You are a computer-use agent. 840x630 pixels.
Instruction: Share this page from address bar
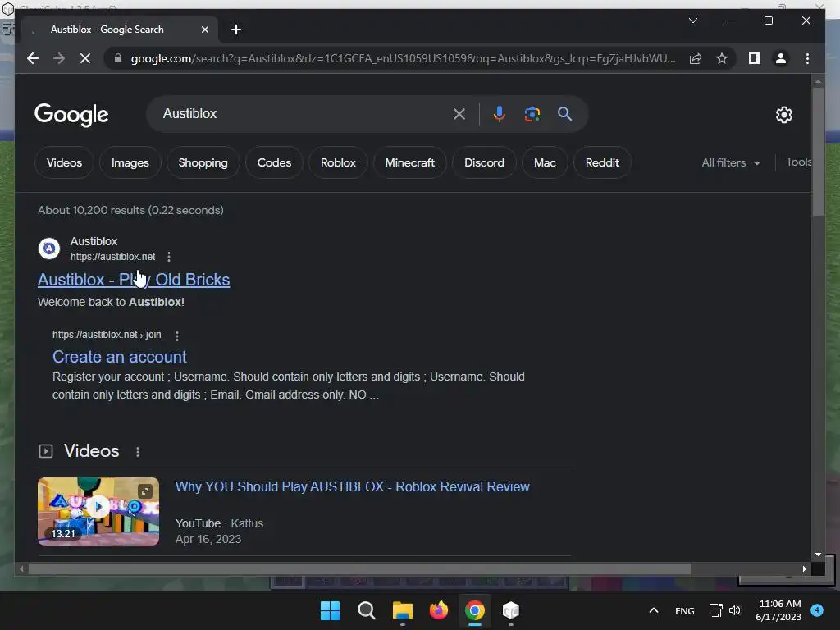696,58
